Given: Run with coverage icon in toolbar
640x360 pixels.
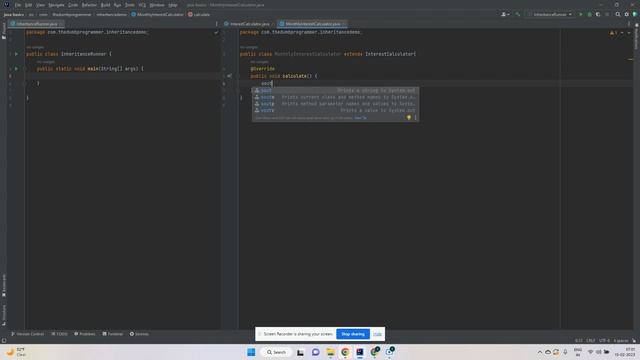Looking at the screenshot, I should tap(598, 14).
